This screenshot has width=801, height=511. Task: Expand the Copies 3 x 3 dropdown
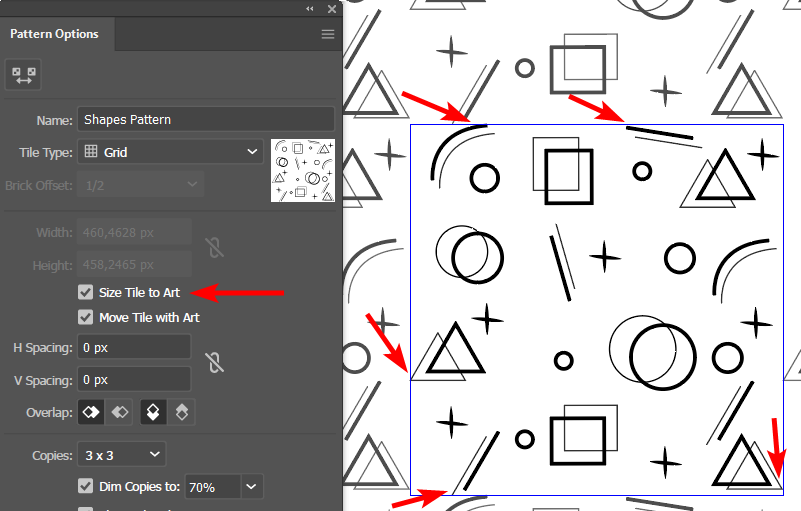pyautogui.click(x=122, y=455)
